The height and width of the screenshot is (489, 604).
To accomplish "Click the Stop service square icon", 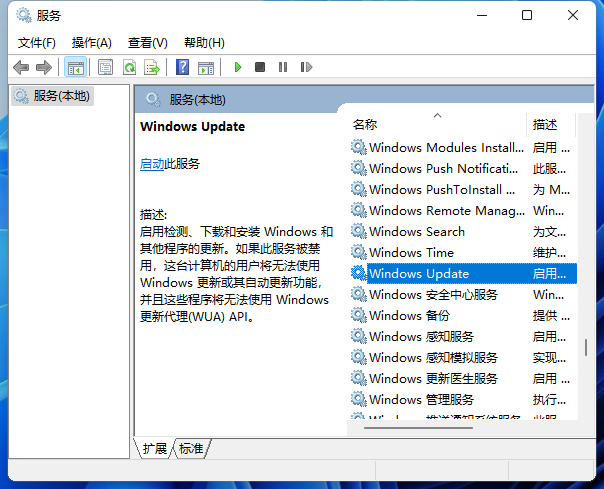I will [x=260, y=67].
